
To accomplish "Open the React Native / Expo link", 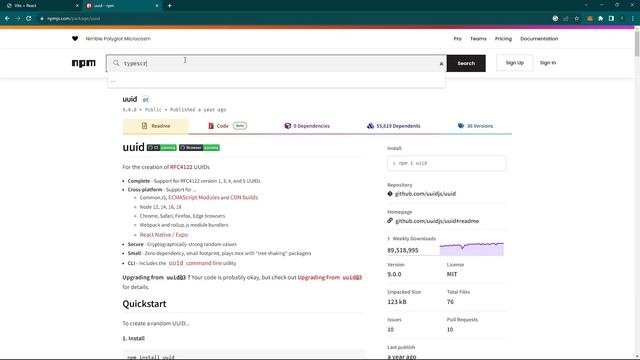I will [164, 235].
